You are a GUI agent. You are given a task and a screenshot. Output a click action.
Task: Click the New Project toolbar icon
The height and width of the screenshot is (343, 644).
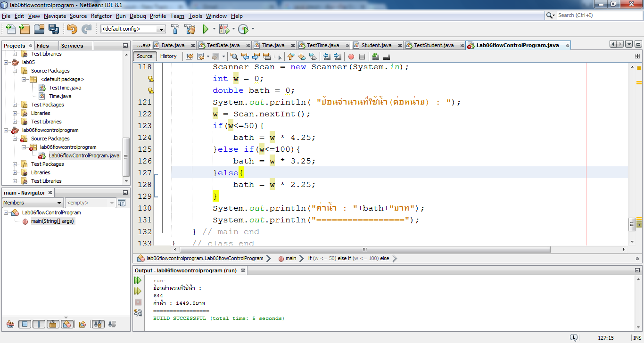[x=25, y=29]
